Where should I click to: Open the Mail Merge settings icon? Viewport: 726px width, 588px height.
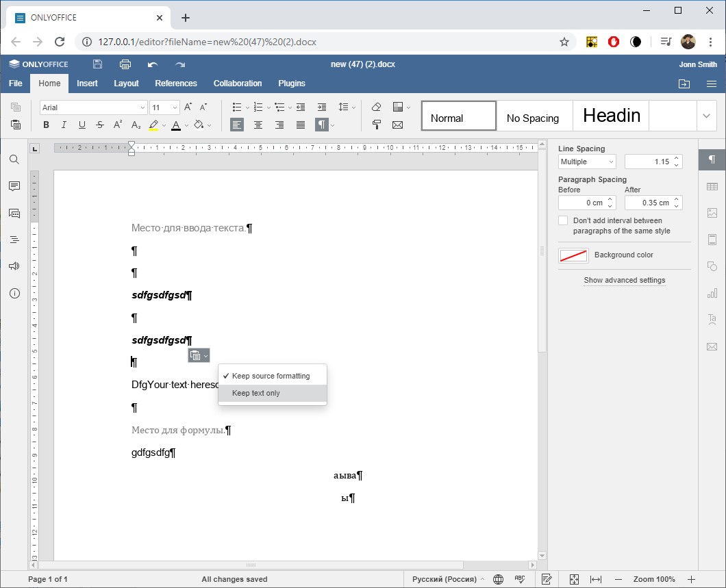[x=712, y=346]
